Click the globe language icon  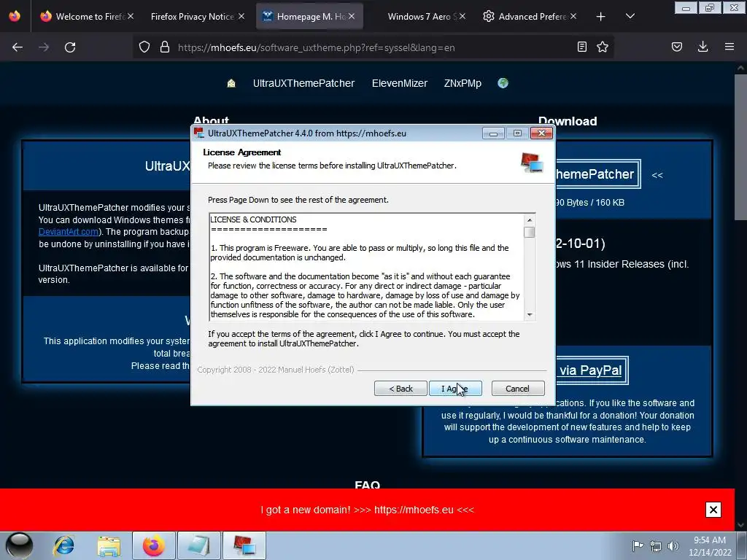click(503, 83)
